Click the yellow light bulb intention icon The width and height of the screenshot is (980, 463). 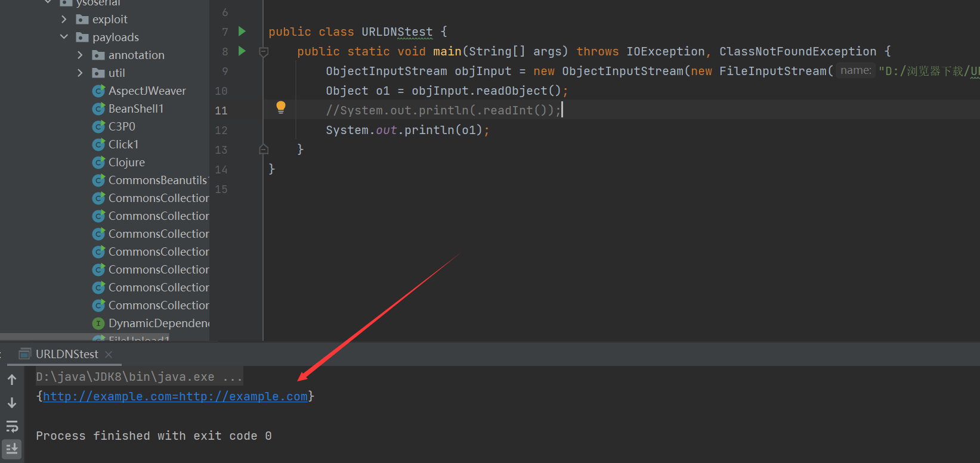(x=281, y=107)
